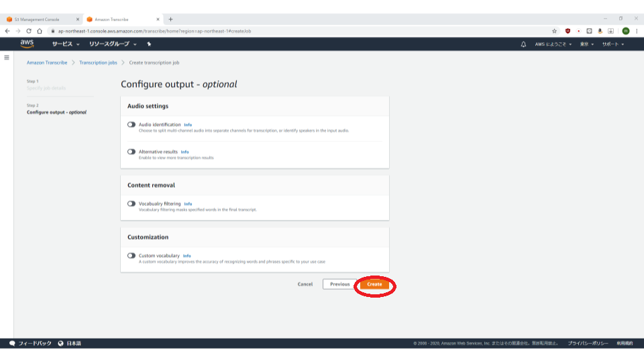644x362 pixels.
Task: Bookmark this page with the star
Action: [x=555, y=32]
